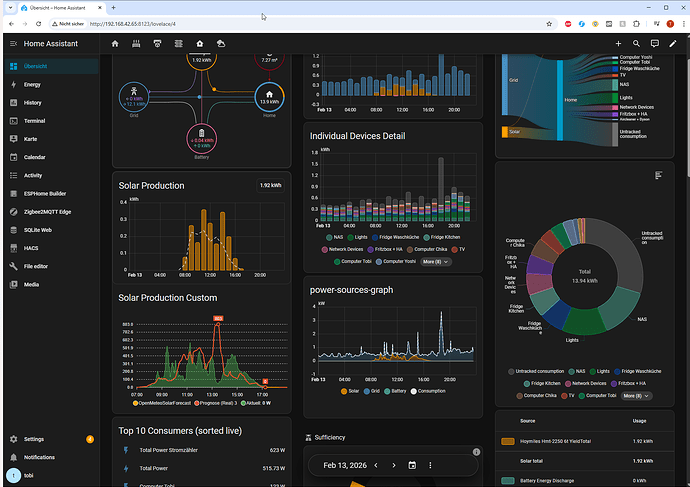Collapse sidebar with the hamburger menu icon
690x487 pixels.
[13, 44]
